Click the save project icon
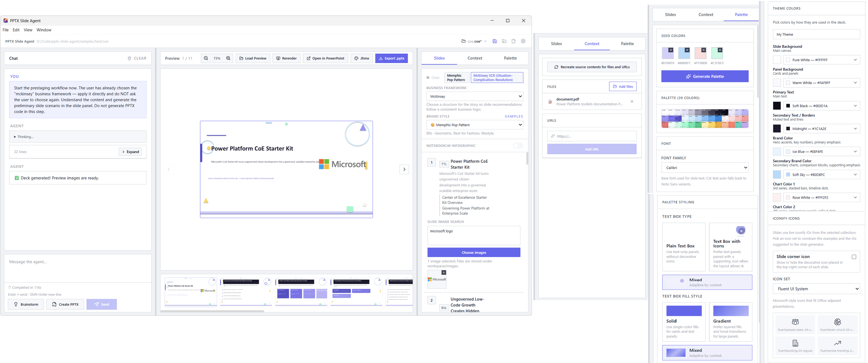Image resolution: width=868 pixels, height=363 pixels. click(495, 41)
